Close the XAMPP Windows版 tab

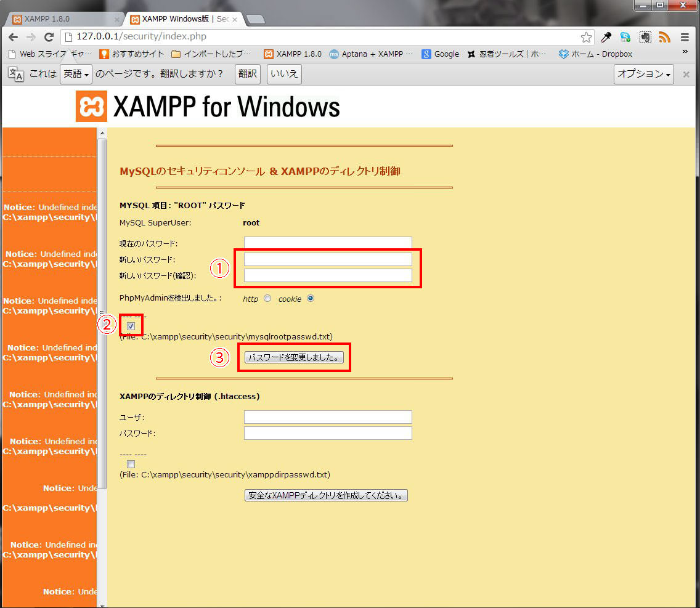coord(234,20)
